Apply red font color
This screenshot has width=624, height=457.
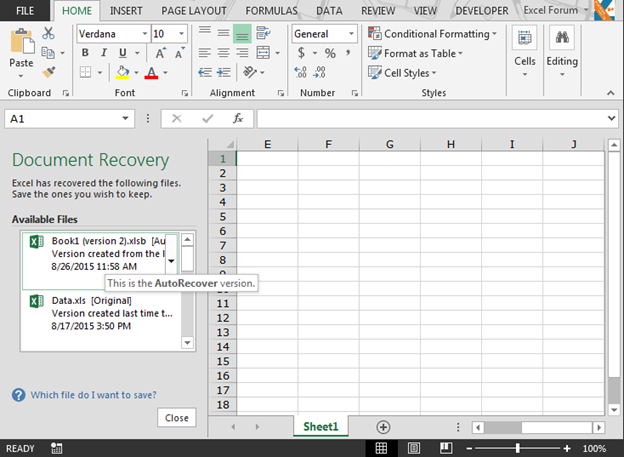(151, 72)
